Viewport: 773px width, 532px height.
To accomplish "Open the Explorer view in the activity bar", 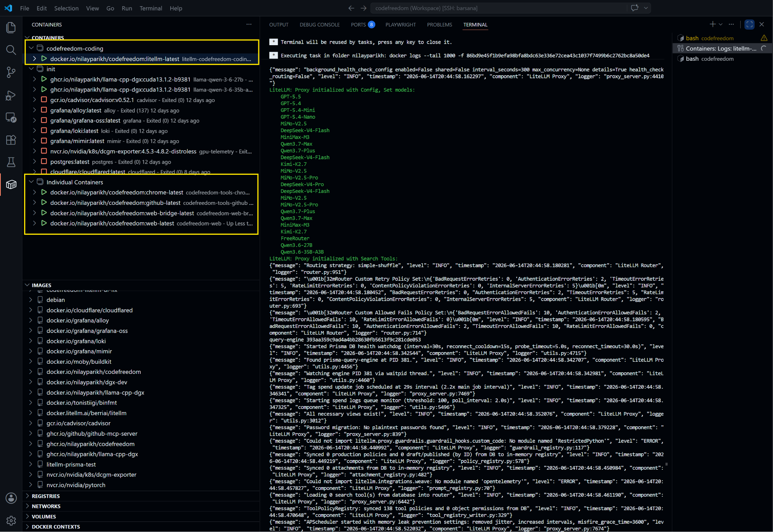I will point(11,28).
